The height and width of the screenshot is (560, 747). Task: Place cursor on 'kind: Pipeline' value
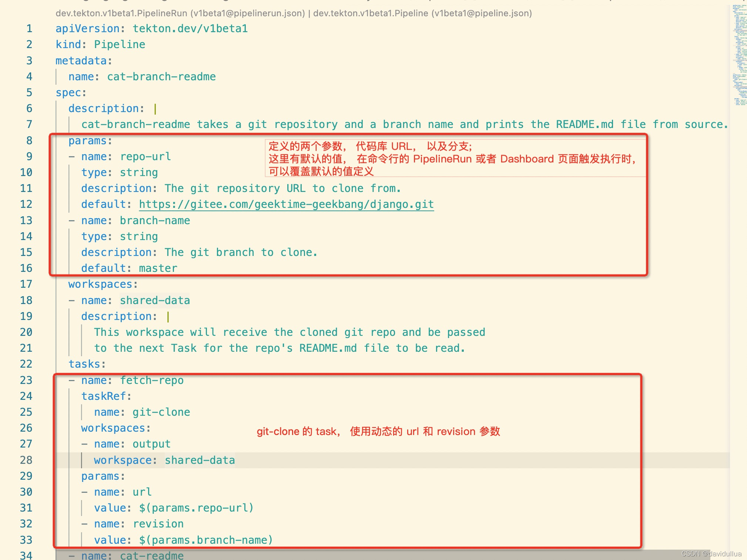(119, 44)
